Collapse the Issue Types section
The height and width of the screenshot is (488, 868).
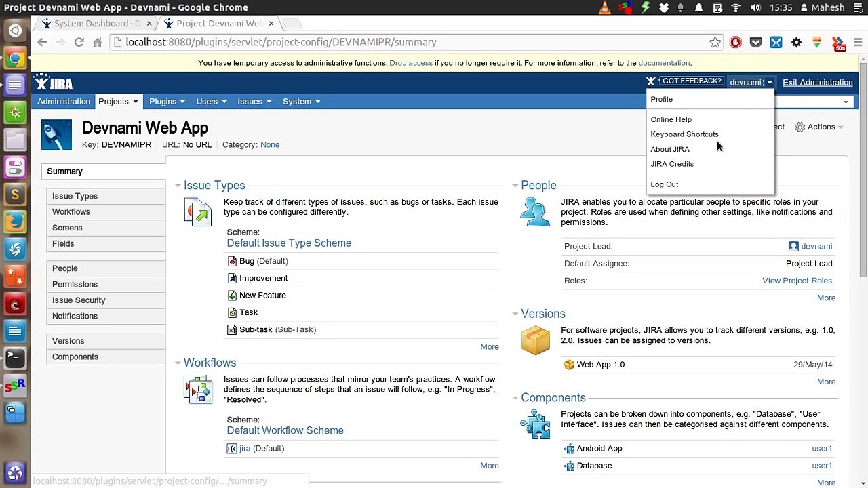tap(178, 186)
